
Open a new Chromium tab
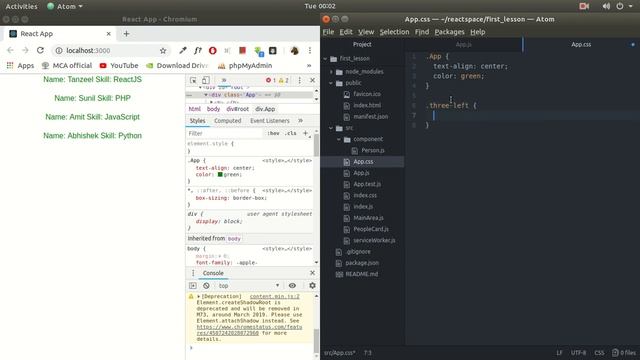pyautogui.click(x=127, y=33)
